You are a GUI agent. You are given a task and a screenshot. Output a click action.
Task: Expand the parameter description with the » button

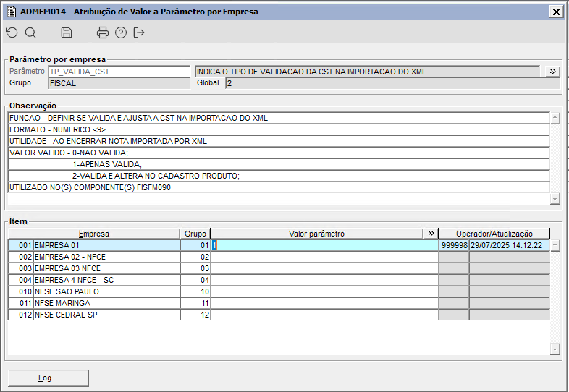(552, 72)
